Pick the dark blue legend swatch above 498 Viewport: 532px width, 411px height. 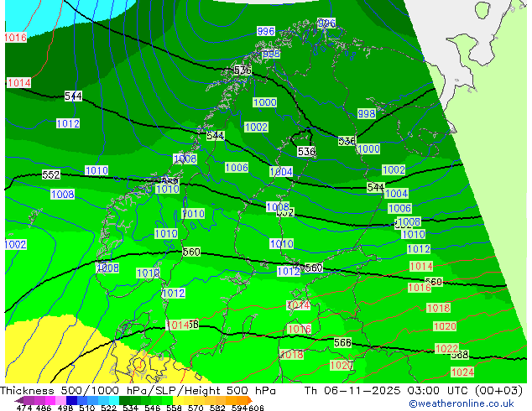(x=71, y=400)
